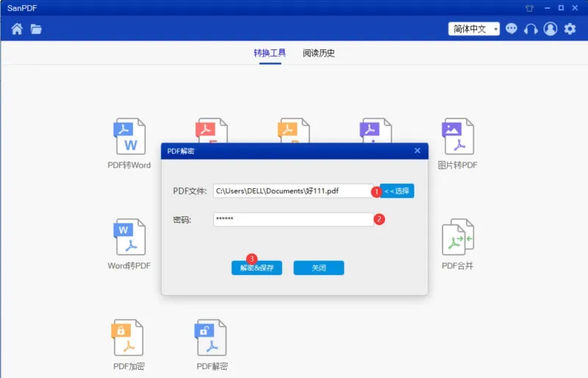
Task: Launch the Word转PDF tool
Action: pyautogui.click(x=129, y=244)
